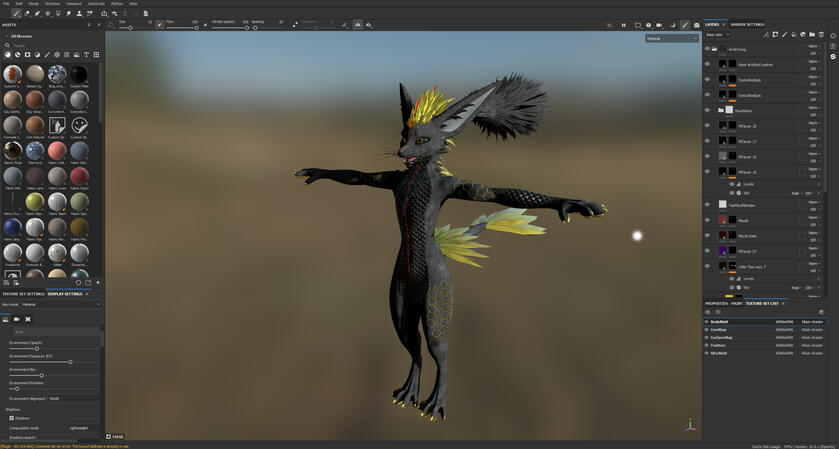Screen dimensions: 839x449
Task: Open the Python menu
Action: pos(117,4)
